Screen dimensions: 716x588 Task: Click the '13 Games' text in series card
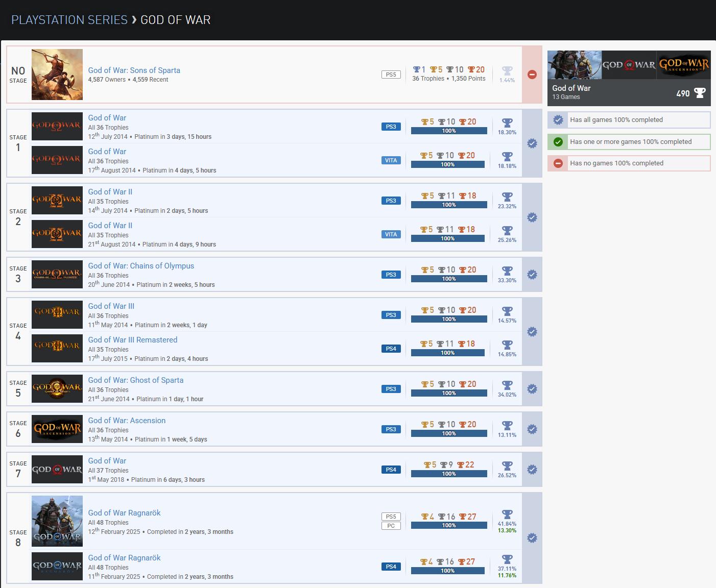(x=566, y=97)
